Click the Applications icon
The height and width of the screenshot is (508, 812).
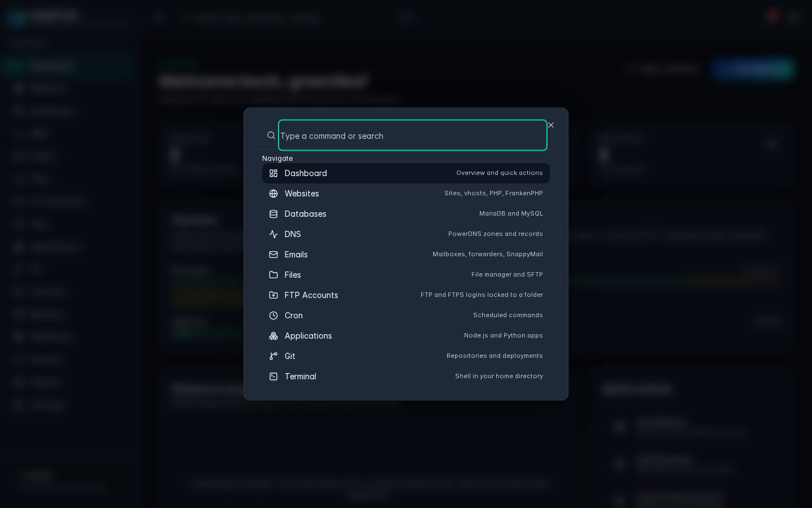point(273,336)
